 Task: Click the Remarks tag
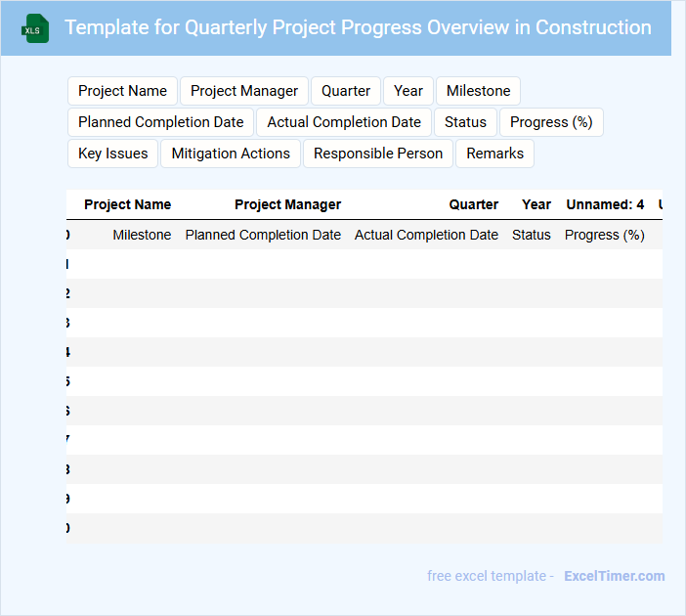pos(494,154)
